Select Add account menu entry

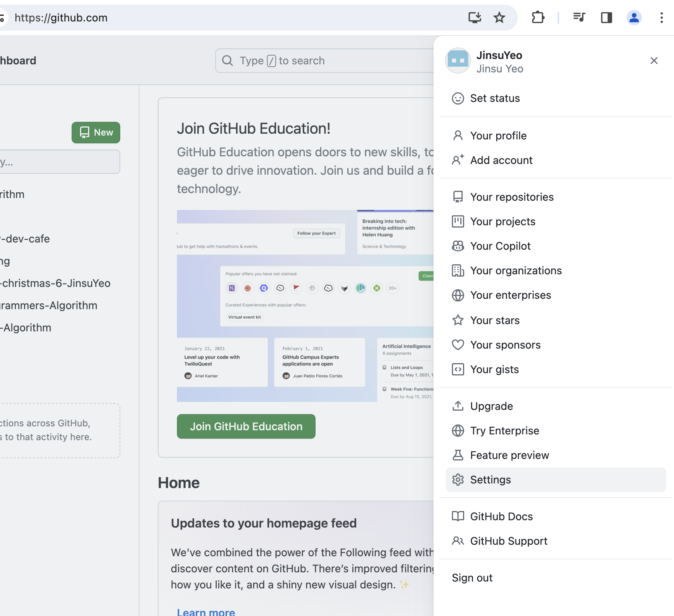point(556,160)
